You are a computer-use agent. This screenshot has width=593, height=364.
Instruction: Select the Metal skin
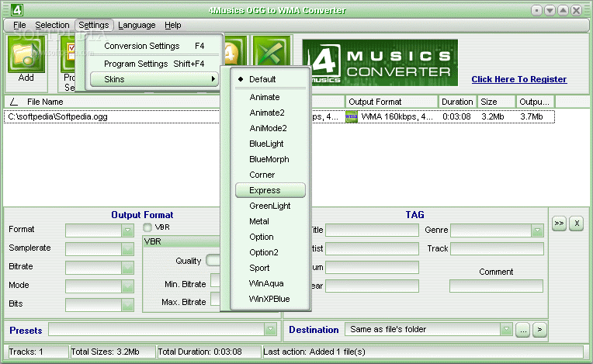270,221
